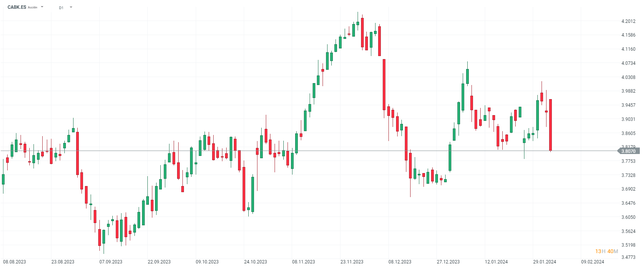Image resolution: width=644 pixels, height=268 pixels.
Task: Click the 13H 40M candle countdown timer
Action: click(x=607, y=251)
